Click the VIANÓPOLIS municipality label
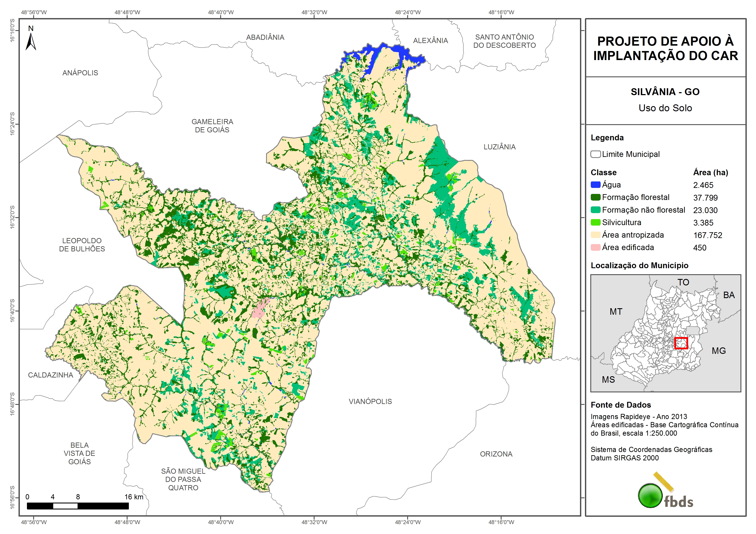This screenshot has width=756, height=534. (370, 401)
